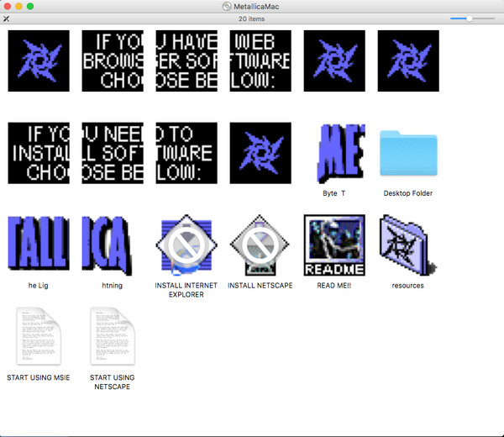
Task: Select the 'WEB TWARE LOW:' text tile
Action: tap(260, 61)
